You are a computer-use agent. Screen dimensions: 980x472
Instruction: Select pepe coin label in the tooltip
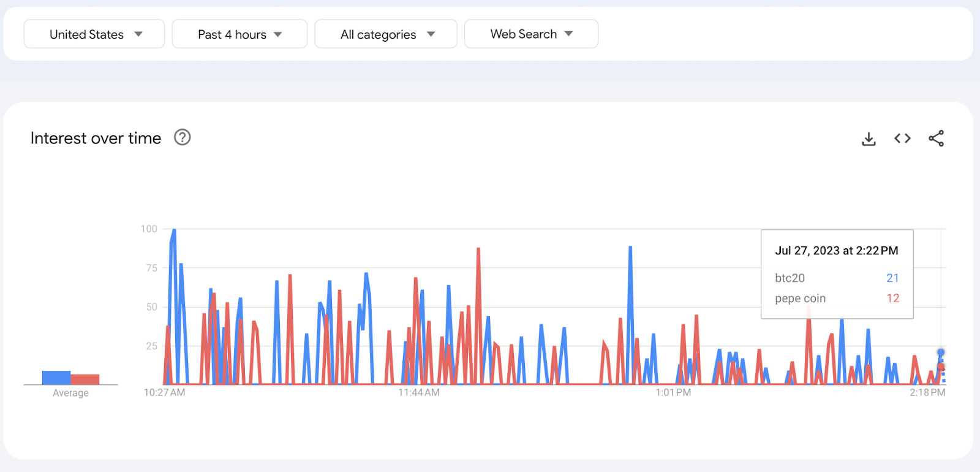800,299
